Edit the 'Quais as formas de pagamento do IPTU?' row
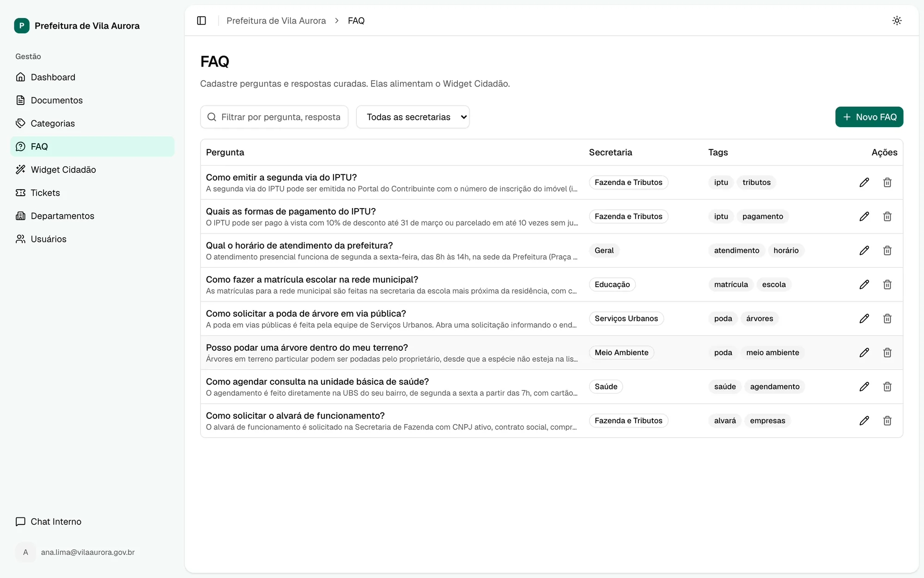This screenshot has width=924, height=578. tap(864, 216)
